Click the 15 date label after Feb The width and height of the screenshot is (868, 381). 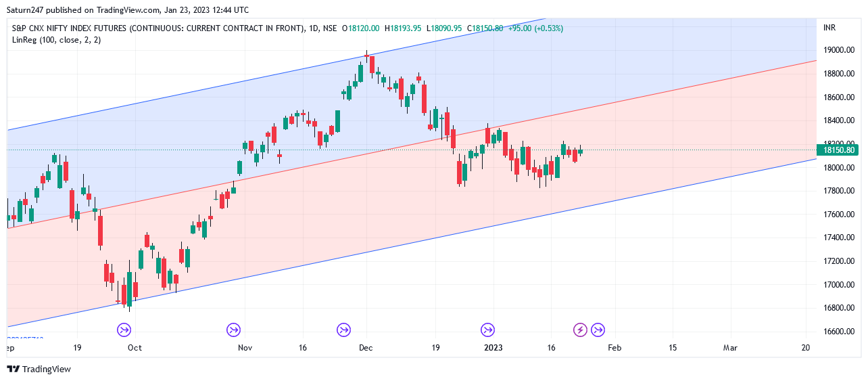tap(673, 347)
